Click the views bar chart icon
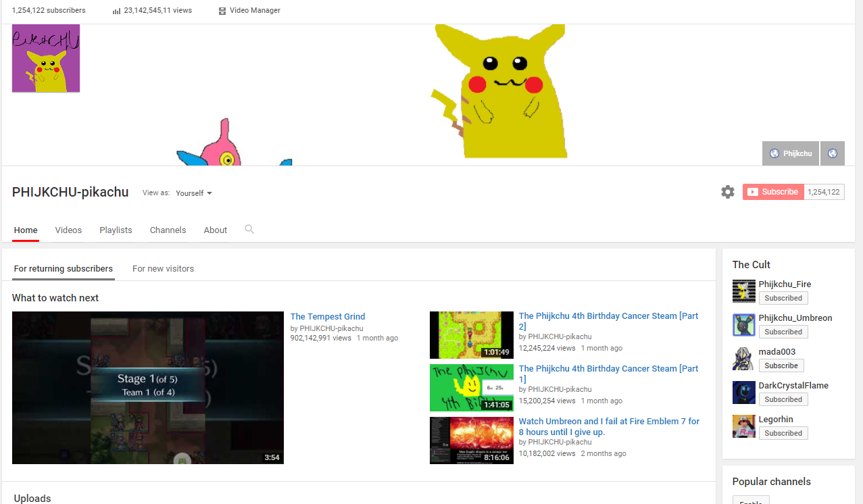This screenshot has height=504, width=863. [116, 11]
